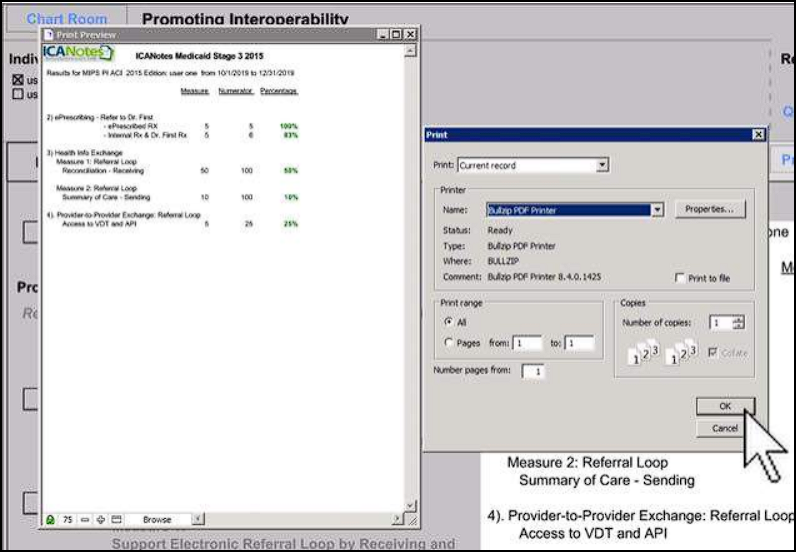Click the 25% VDT and API percentage

(x=291, y=223)
